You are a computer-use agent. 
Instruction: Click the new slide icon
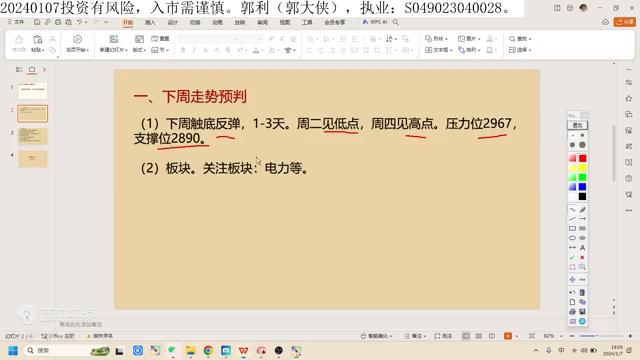pyautogui.click(x=114, y=39)
